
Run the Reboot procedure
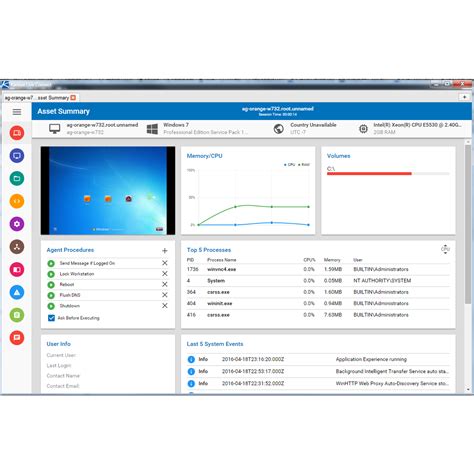pyautogui.click(x=51, y=285)
